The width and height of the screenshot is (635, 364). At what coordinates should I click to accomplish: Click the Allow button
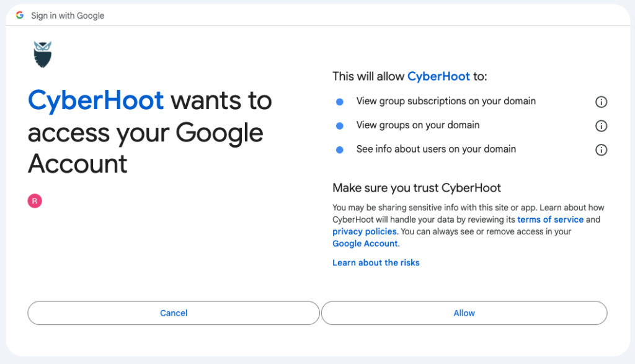pyautogui.click(x=464, y=313)
